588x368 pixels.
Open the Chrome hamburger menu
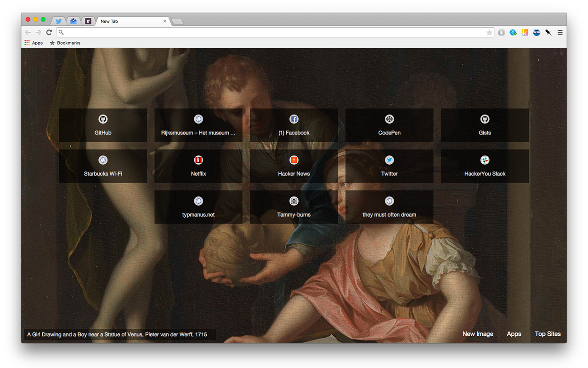560,33
